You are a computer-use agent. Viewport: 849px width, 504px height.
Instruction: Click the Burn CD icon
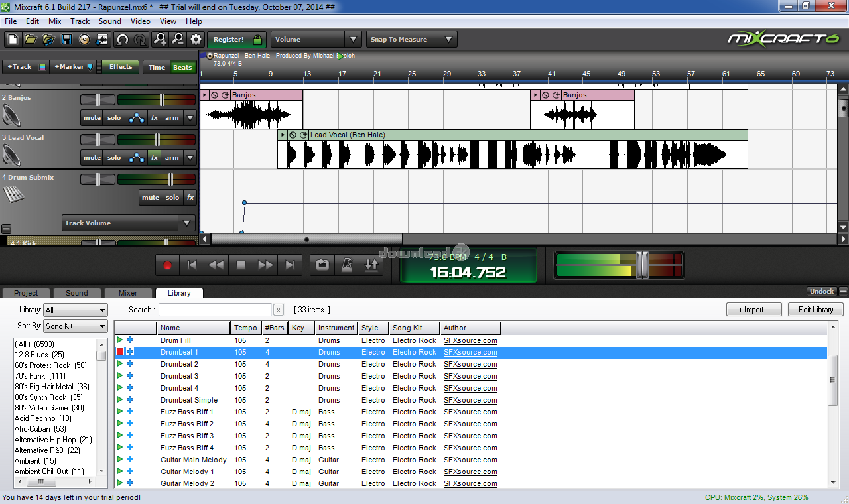click(84, 40)
